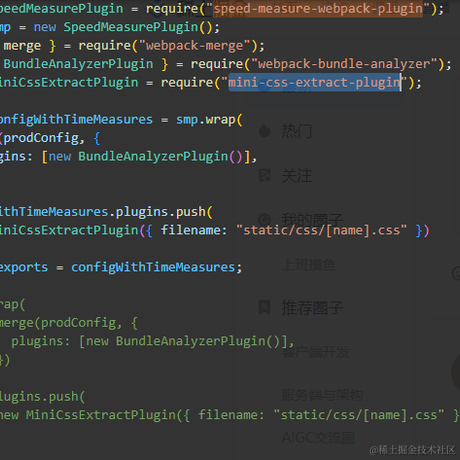Click the "webpack-bundle-analyzer" string
Screen dimensions: 460x460
(x=344, y=64)
